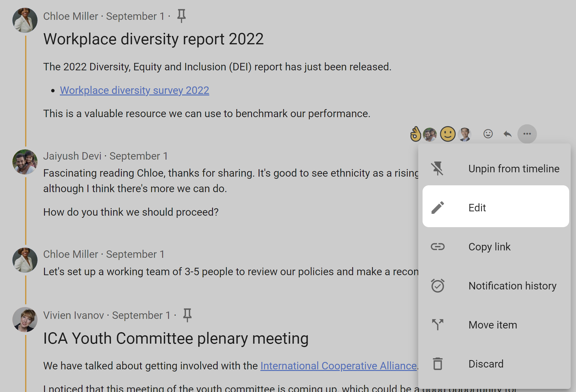This screenshot has width=576, height=392.
Task: Click the reply arrow icon
Action: tap(507, 134)
